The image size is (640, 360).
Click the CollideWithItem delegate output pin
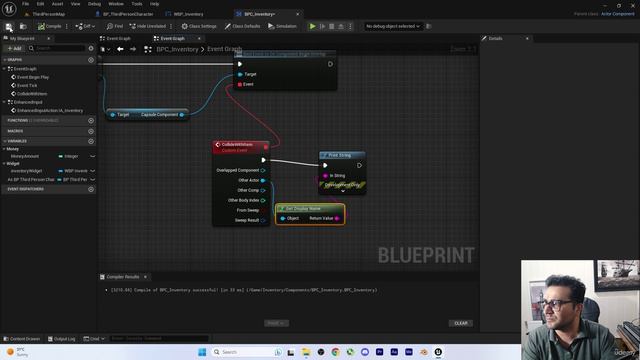tap(266, 147)
